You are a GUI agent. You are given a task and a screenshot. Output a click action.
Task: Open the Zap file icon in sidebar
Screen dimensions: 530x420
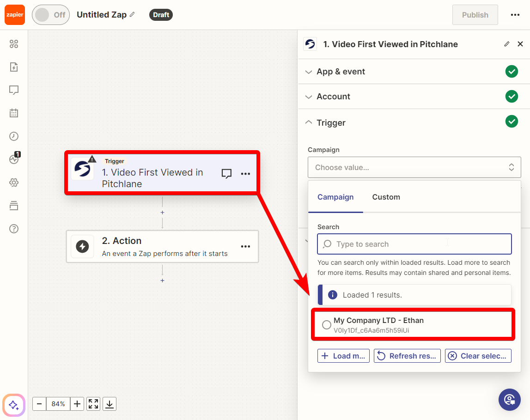click(x=14, y=67)
